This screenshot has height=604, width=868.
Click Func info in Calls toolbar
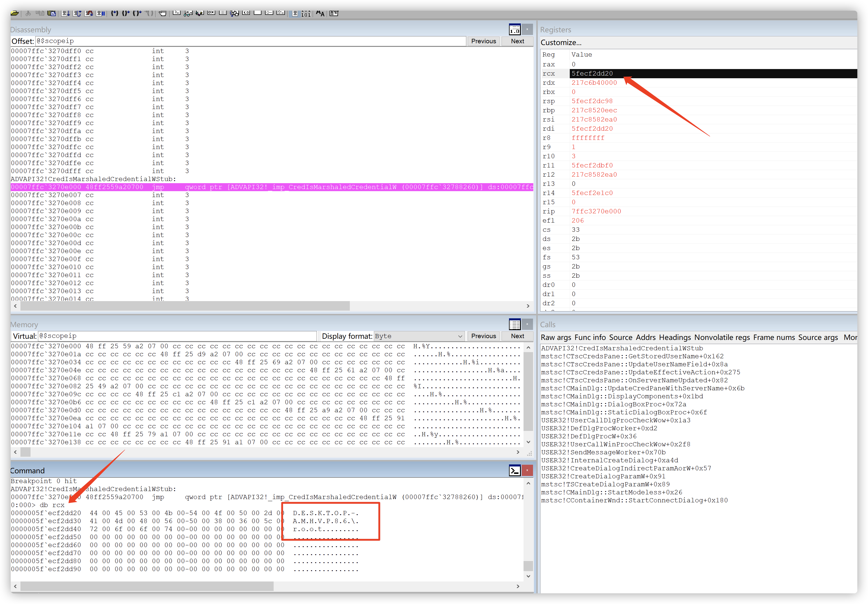(x=590, y=337)
